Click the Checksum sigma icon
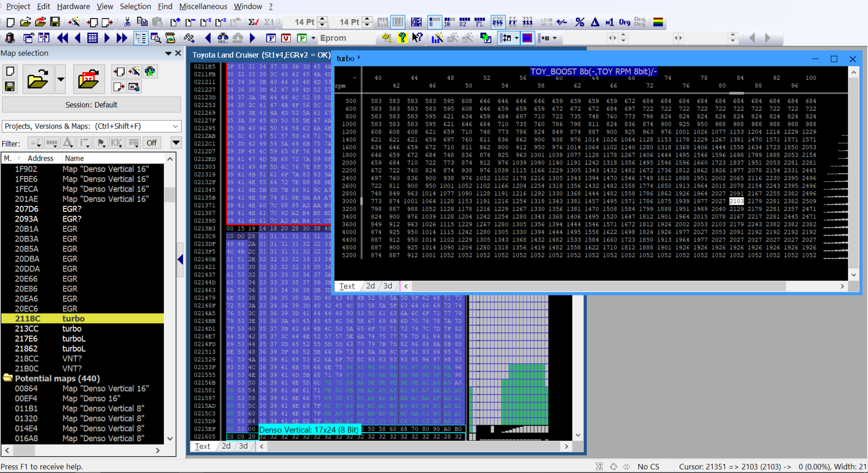Screen dimensions: 868x473 pos(253,22)
